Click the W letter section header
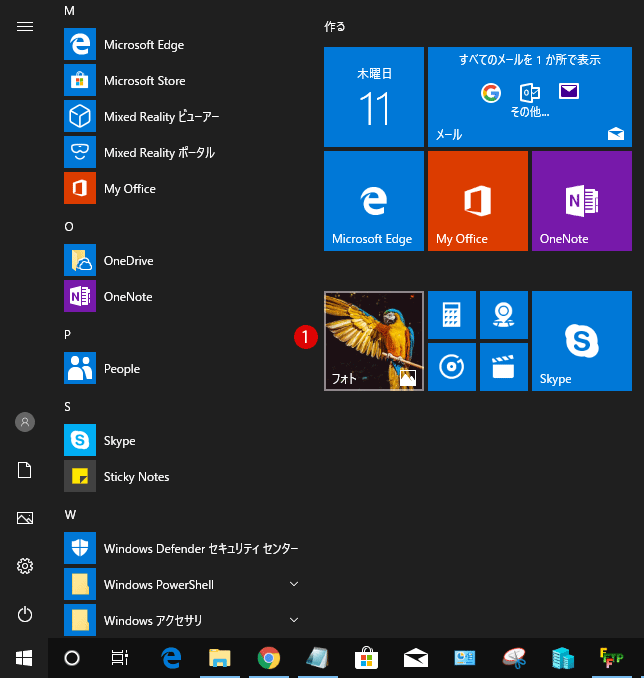Screen dimensions: 644x678 (x=70, y=515)
